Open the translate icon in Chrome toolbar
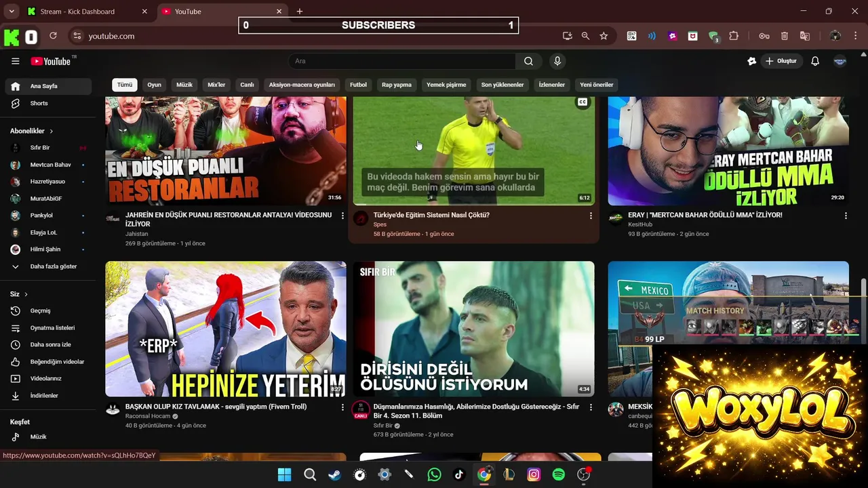The image size is (868, 488). [805, 36]
